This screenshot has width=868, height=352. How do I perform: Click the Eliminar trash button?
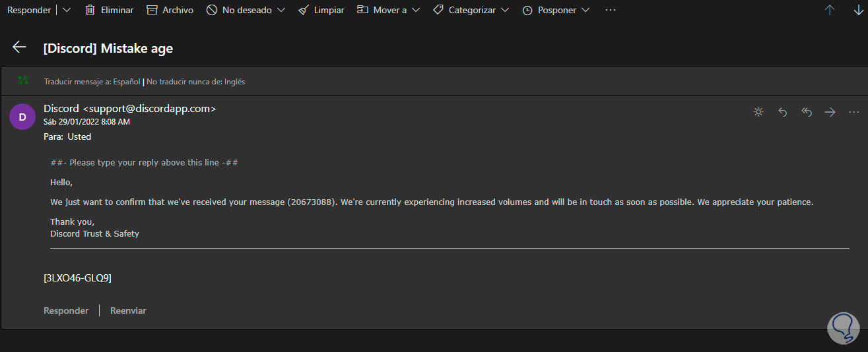point(110,10)
